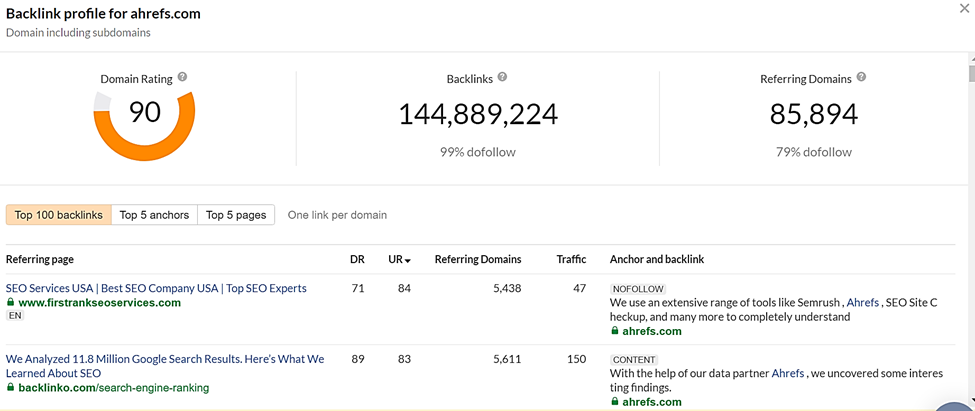Click the lock icon beside backlinko.com/search-engine-ranking

[10, 387]
